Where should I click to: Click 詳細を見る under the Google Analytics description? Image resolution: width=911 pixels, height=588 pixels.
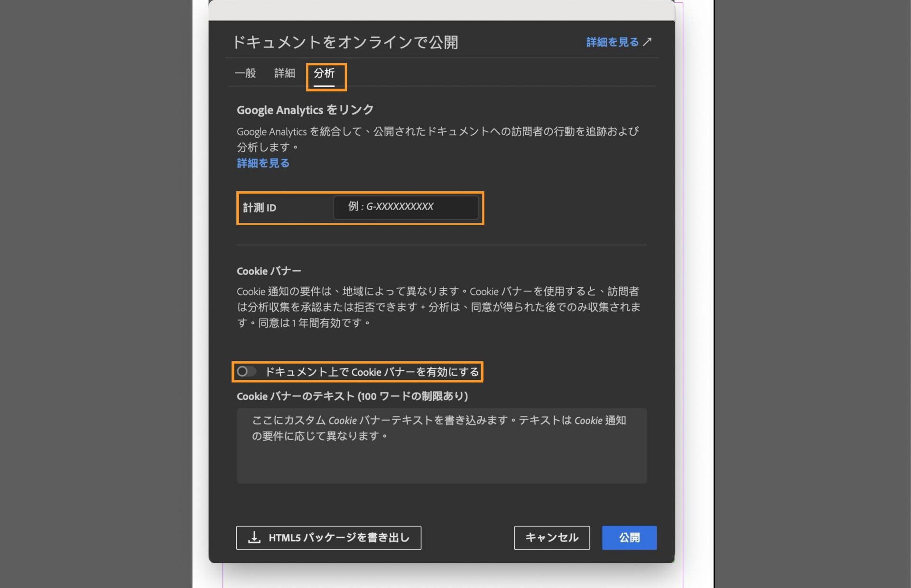(262, 163)
